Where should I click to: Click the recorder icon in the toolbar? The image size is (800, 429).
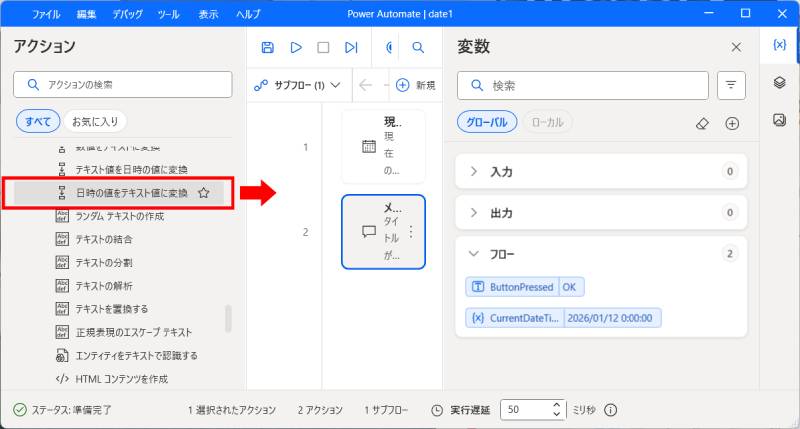pyautogui.click(x=389, y=47)
